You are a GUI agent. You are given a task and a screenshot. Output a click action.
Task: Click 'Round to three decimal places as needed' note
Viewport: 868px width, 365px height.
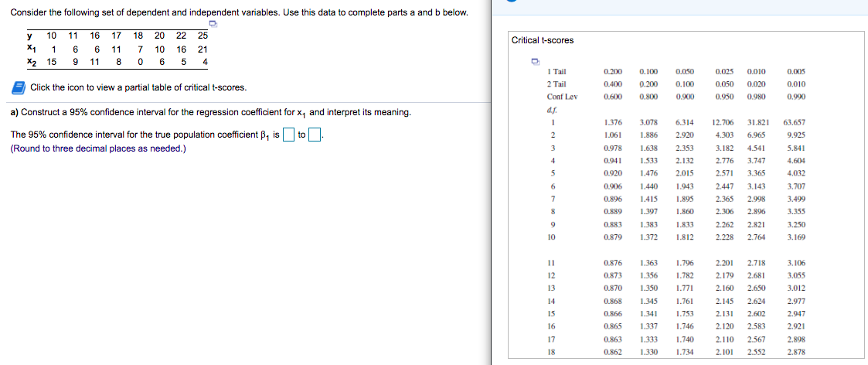pos(98,148)
